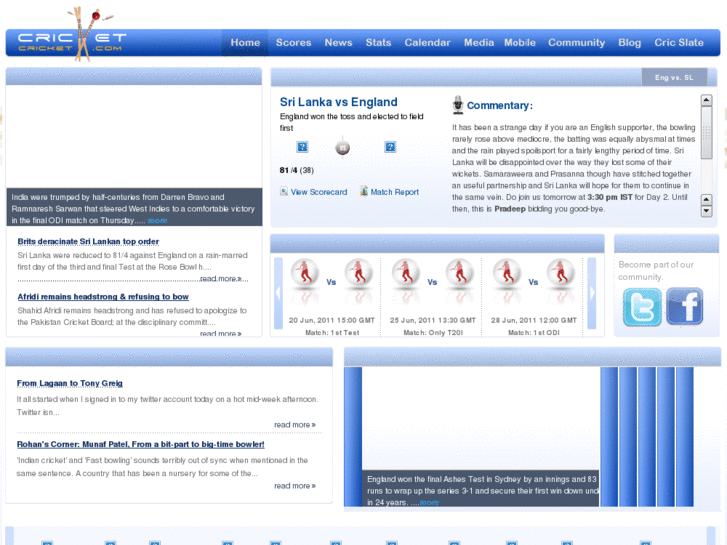
Task: Open Brits deracinate Sri Lankan top order
Action: point(88,242)
